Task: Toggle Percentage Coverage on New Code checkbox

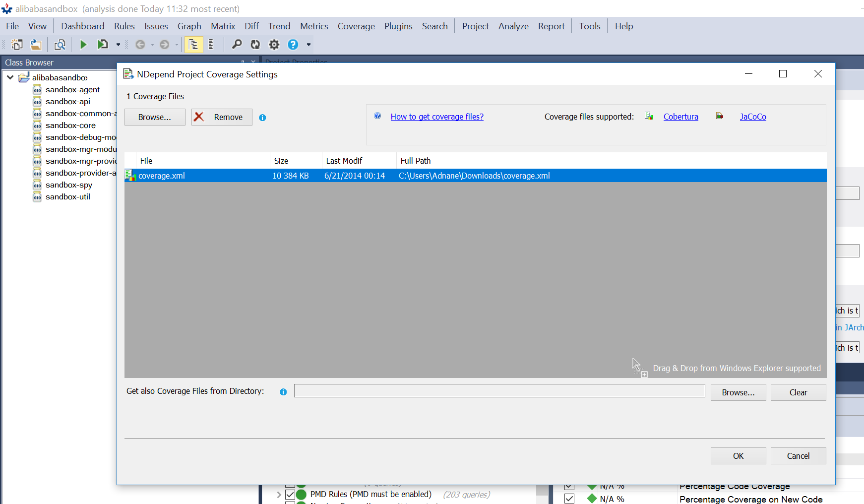Action: click(x=569, y=499)
